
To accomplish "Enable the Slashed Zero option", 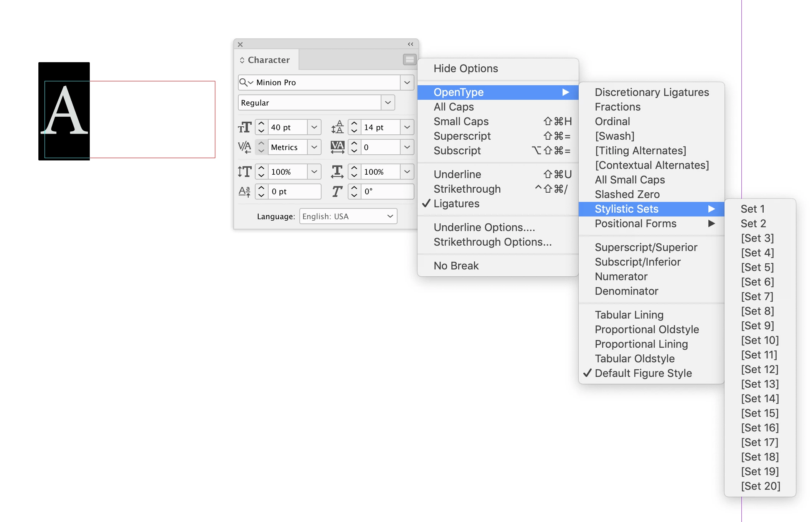I will [x=627, y=194].
